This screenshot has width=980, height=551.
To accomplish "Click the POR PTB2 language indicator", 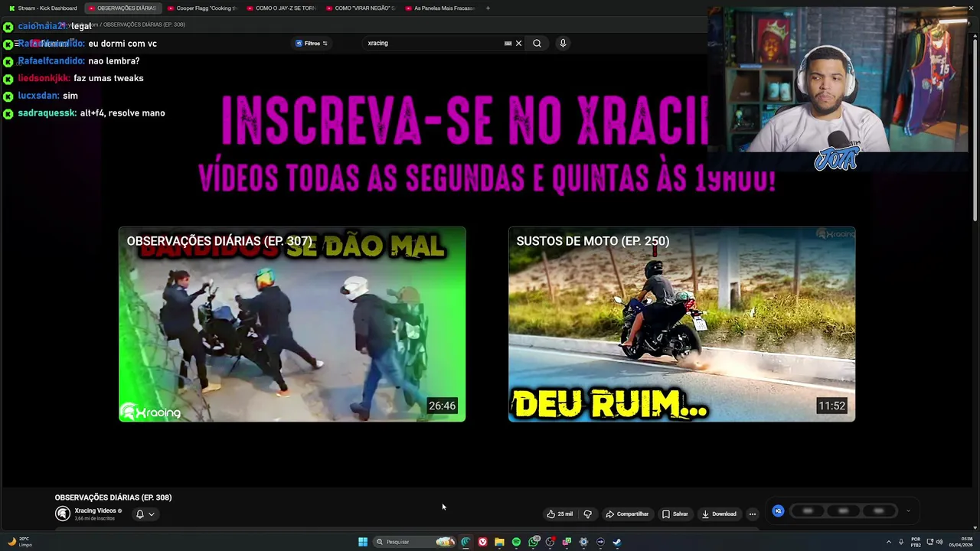I will [916, 542].
